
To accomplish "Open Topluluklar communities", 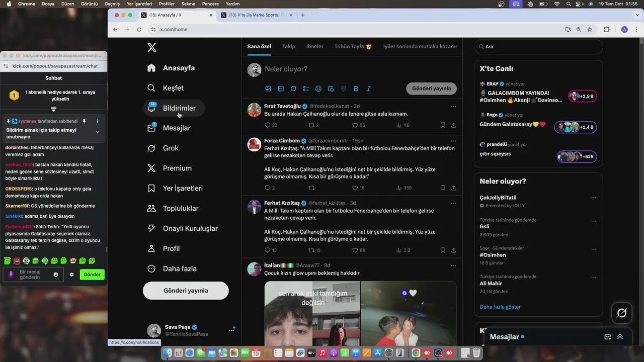I will pos(173,209).
